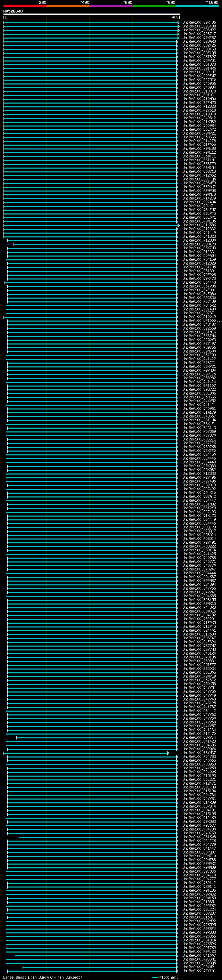This screenshot has height=980, width=222.
Task: Select hit label UniRef100_Q00984
Action: point(199,125)
